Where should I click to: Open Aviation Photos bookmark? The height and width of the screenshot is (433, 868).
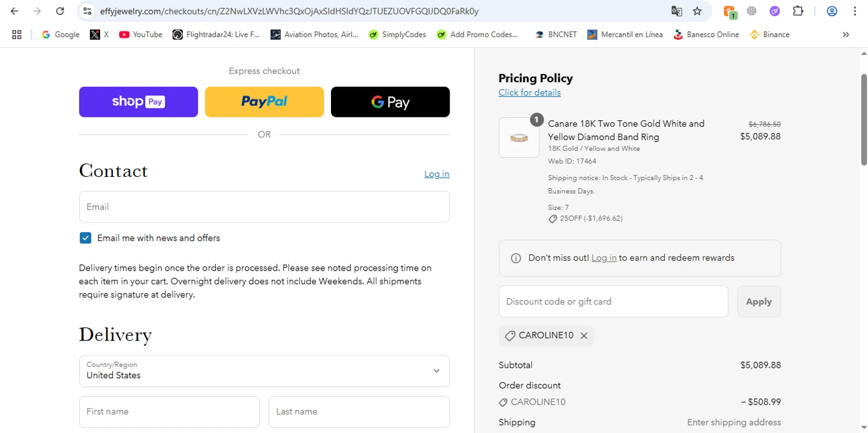tap(314, 35)
